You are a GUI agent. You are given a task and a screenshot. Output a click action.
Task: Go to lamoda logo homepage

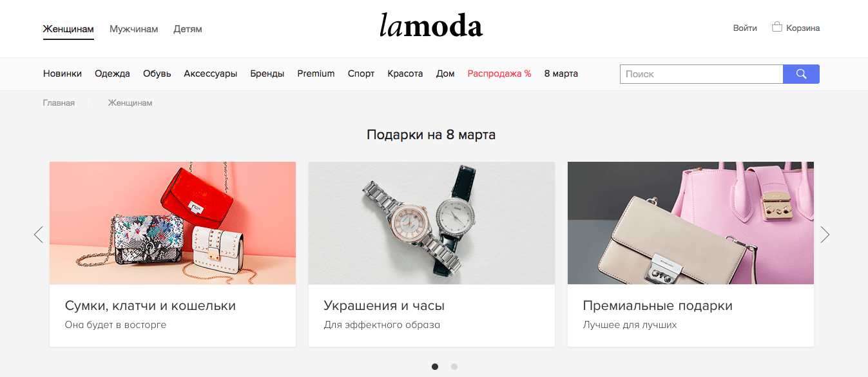[x=430, y=26]
